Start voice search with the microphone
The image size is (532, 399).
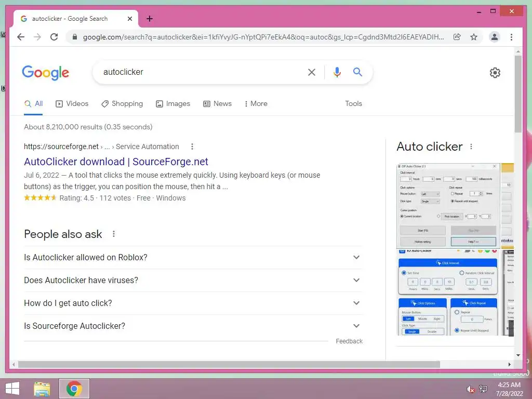coord(337,72)
